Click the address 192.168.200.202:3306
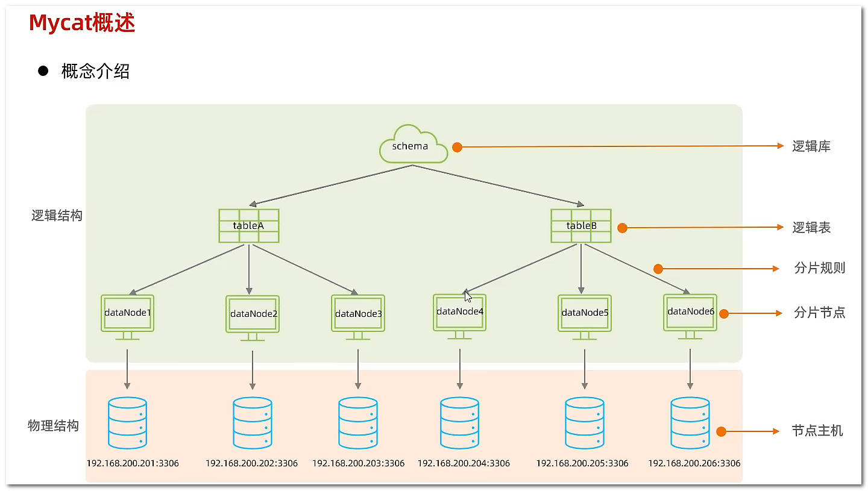The image size is (868, 491). point(252,463)
